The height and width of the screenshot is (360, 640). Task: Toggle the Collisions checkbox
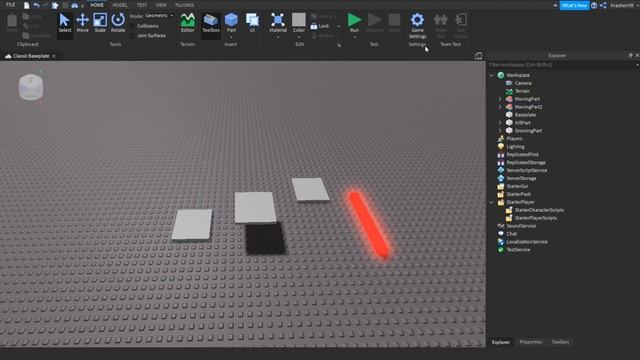coord(132,26)
